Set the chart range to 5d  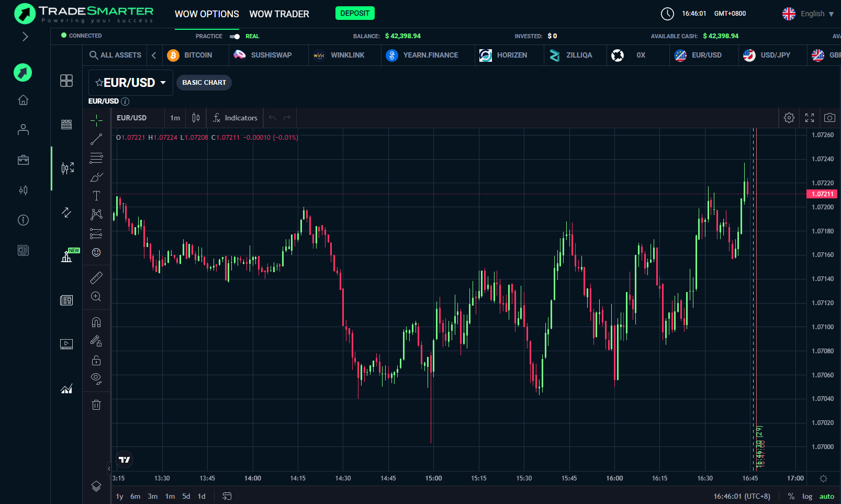[186, 496]
